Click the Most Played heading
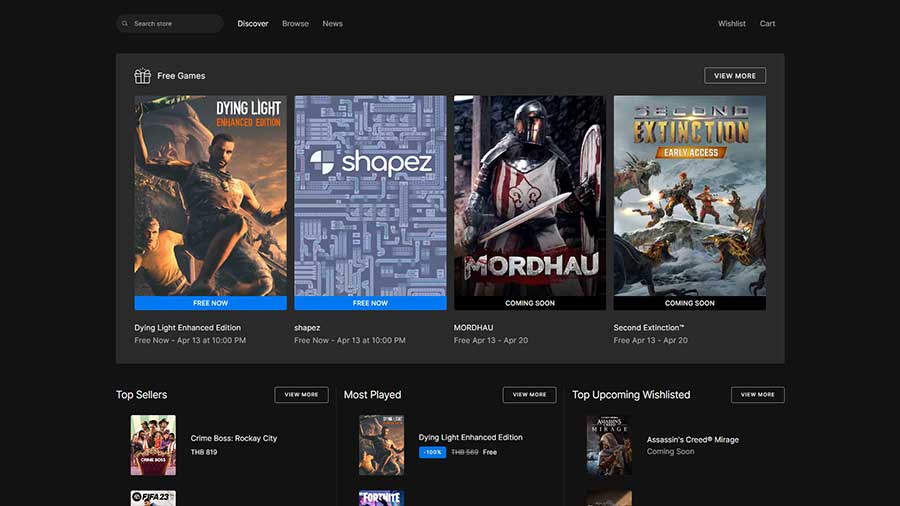 pyautogui.click(x=373, y=395)
